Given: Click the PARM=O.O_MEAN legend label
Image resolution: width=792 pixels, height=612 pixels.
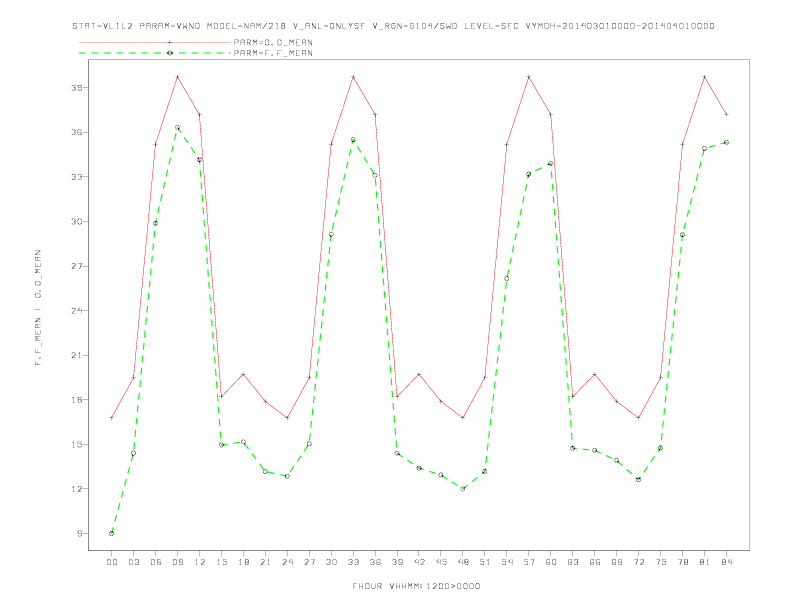Looking at the screenshot, I should point(273,42).
